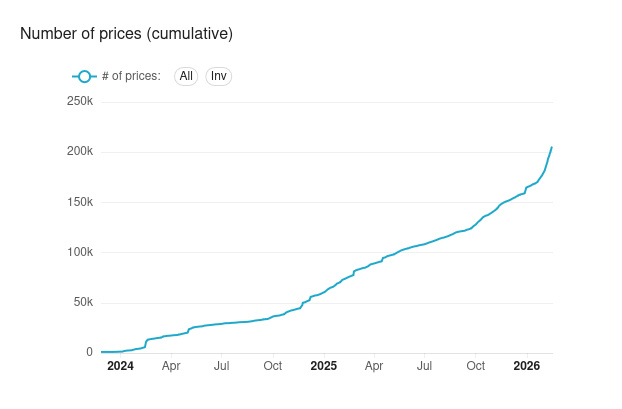This screenshot has width=622, height=409.
Task: Click the 200k y-axis label
Action: (x=79, y=152)
